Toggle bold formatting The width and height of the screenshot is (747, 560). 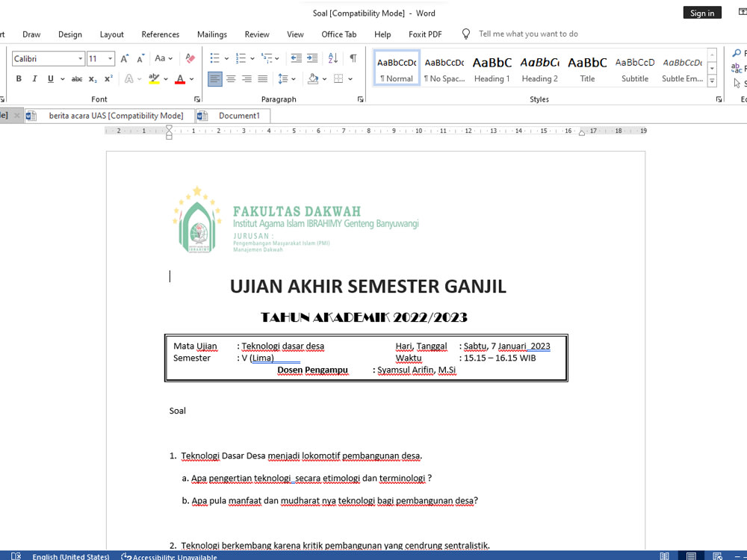19,78
